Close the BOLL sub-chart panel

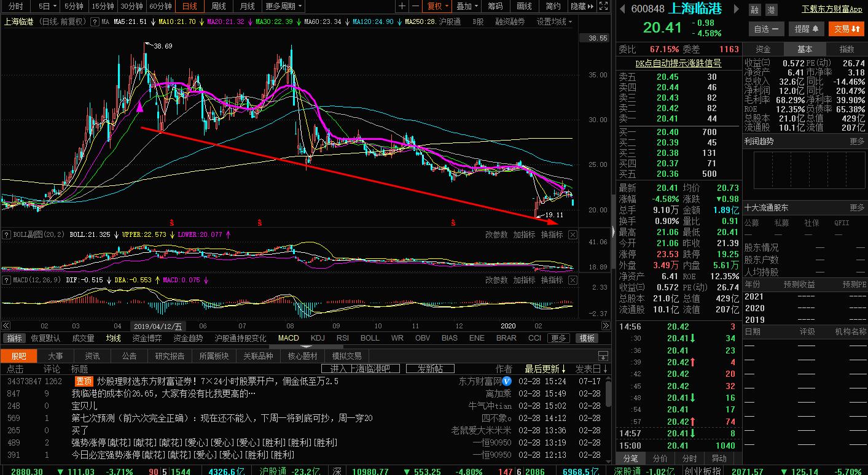point(573,234)
